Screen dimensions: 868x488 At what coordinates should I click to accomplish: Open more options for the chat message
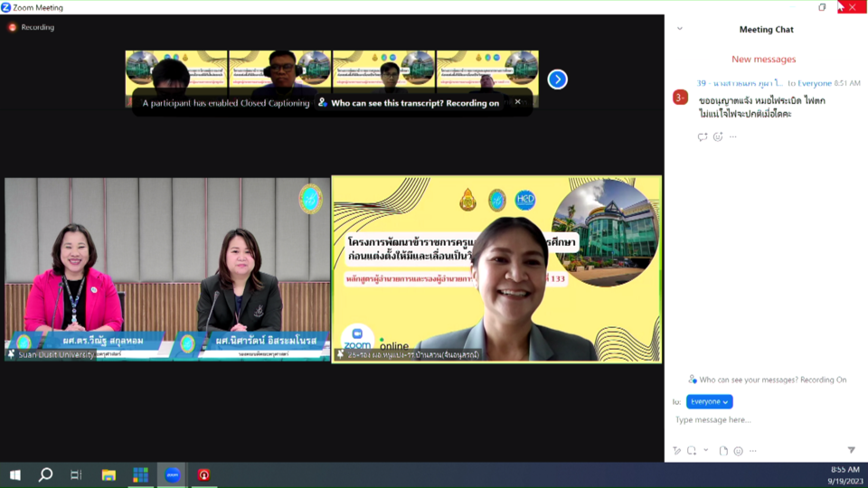pyautogui.click(x=733, y=137)
